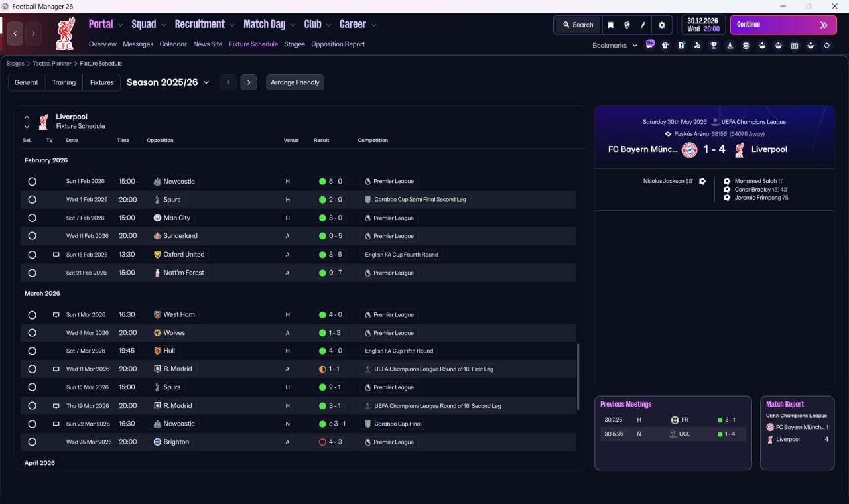Open the Brighton 4 - 3 result
This screenshot has height=504, width=849.
pyautogui.click(x=331, y=442)
